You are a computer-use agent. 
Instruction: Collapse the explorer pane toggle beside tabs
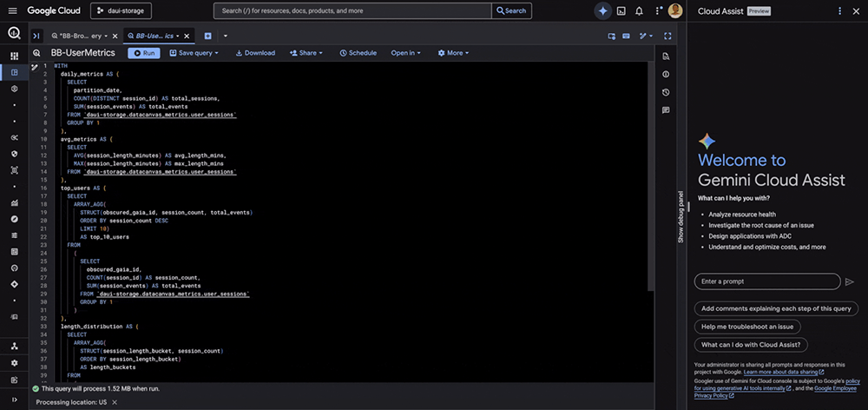coord(36,36)
